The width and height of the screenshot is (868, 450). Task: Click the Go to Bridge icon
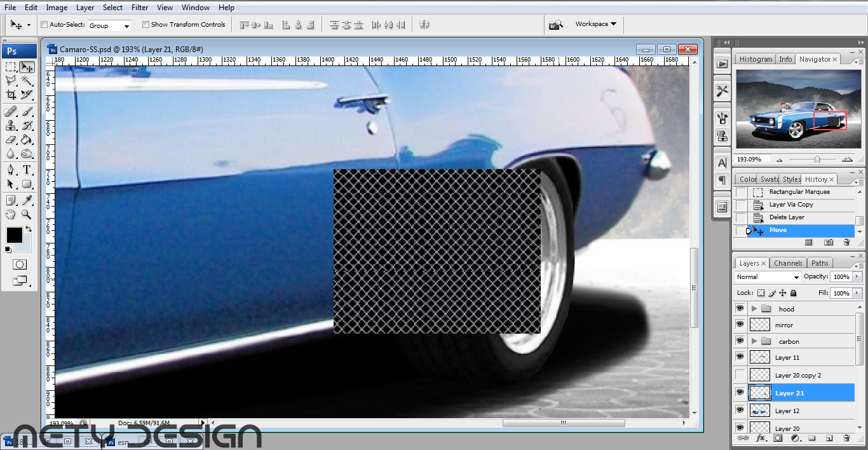(x=555, y=25)
